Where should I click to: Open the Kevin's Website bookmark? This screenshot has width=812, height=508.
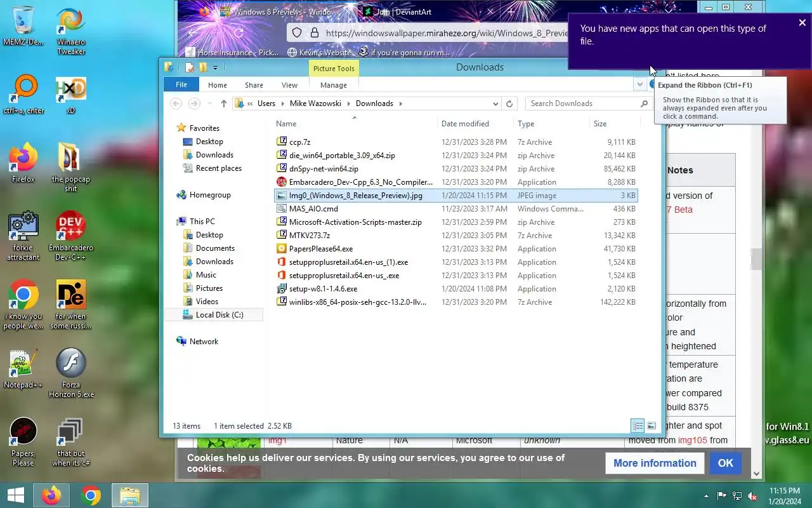pyautogui.click(x=318, y=52)
